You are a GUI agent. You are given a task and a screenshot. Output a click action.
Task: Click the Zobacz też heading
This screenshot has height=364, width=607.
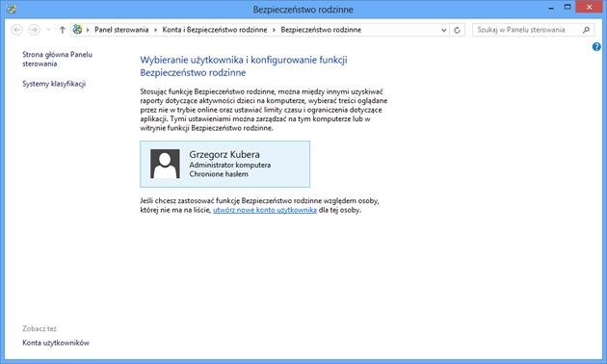(40, 328)
